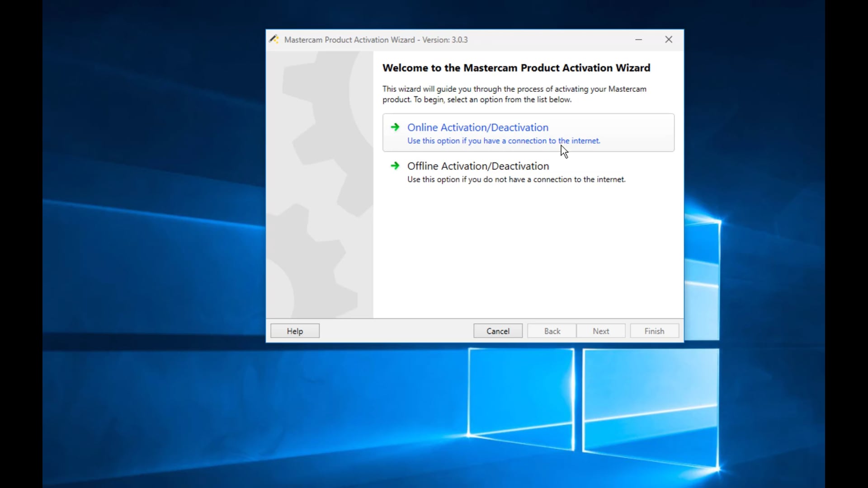
Task: Choose Online Activation/Deactivation option
Action: 528,132
